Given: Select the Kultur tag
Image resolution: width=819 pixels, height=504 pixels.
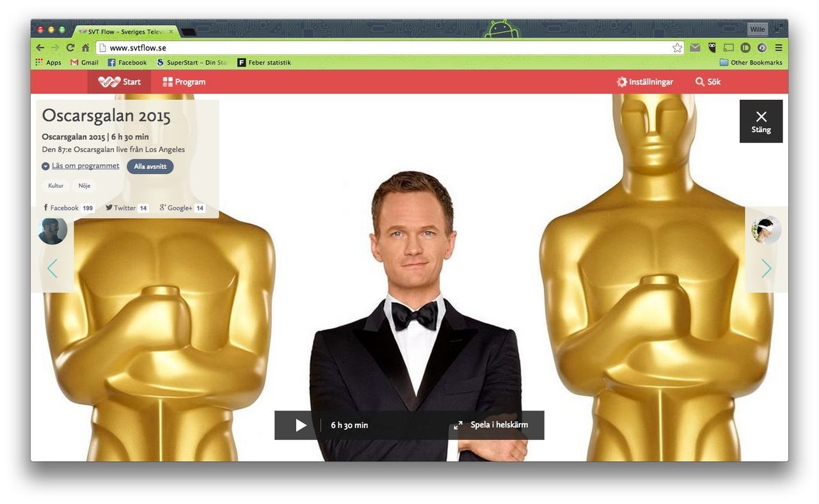Looking at the screenshot, I should (56, 185).
